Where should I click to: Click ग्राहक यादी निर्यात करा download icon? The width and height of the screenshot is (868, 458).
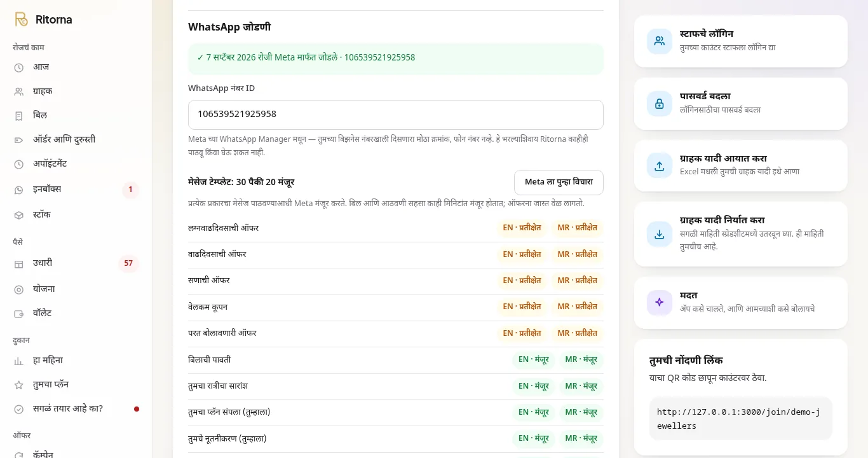(x=660, y=234)
